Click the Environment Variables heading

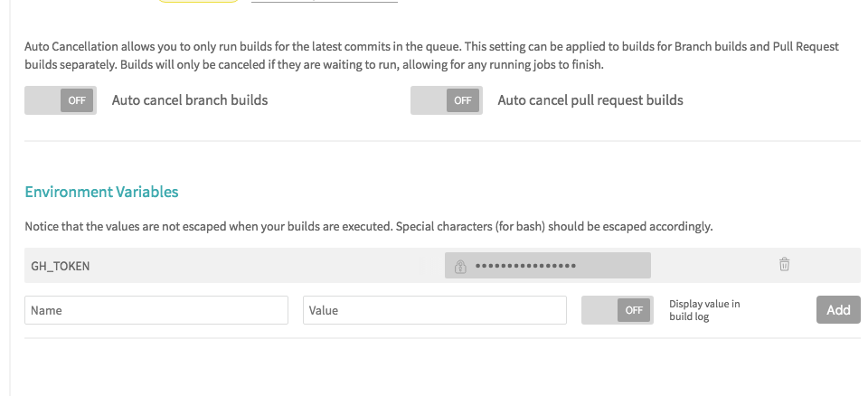[101, 192]
